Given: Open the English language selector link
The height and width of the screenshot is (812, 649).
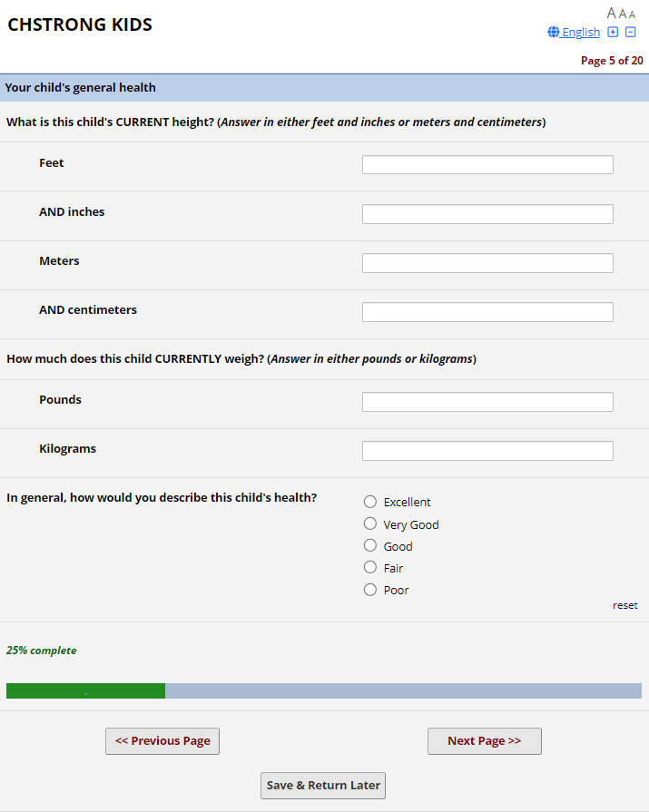Looking at the screenshot, I should tap(581, 33).
